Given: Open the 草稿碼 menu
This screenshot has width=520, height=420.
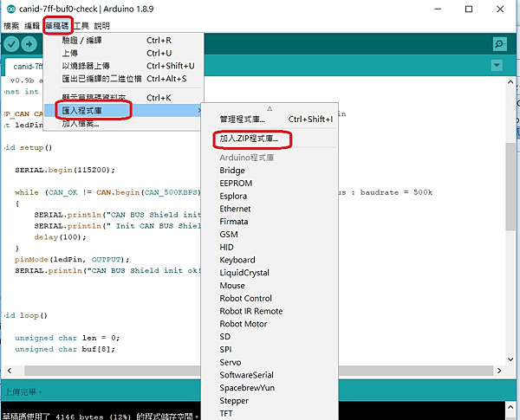Looking at the screenshot, I should [x=57, y=26].
